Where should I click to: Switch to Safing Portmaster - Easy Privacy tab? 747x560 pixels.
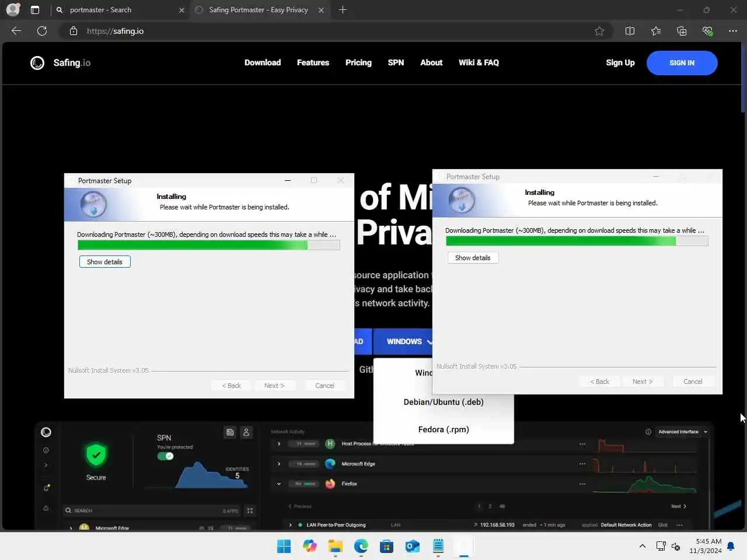pyautogui.click(x=260, y=10)
